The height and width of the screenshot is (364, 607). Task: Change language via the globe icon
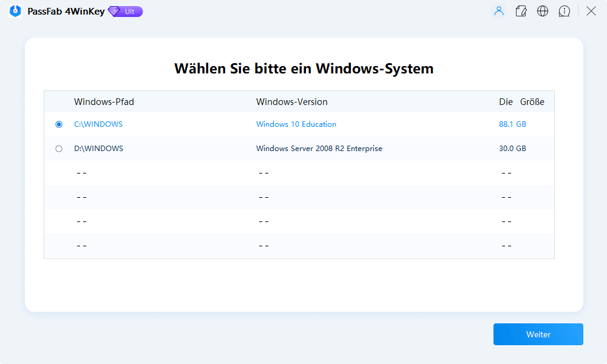coord(543,11)
